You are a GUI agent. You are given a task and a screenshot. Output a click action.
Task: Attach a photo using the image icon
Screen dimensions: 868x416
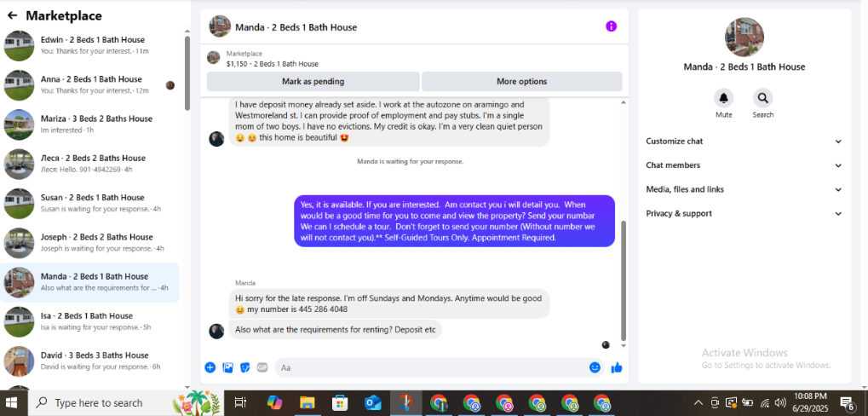coord(227,367)
